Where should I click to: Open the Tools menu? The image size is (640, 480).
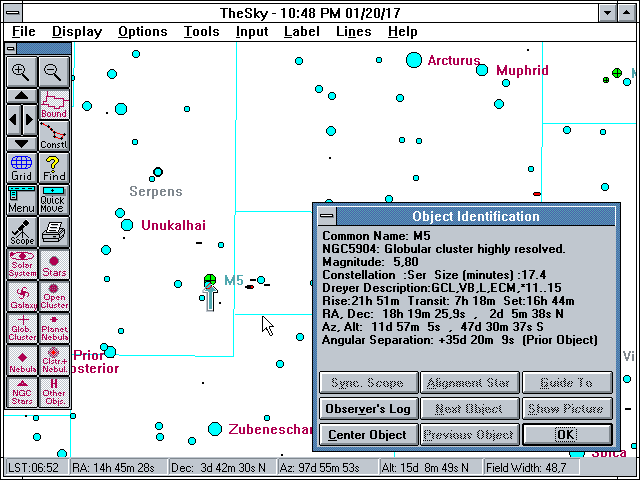click(201, 31)
